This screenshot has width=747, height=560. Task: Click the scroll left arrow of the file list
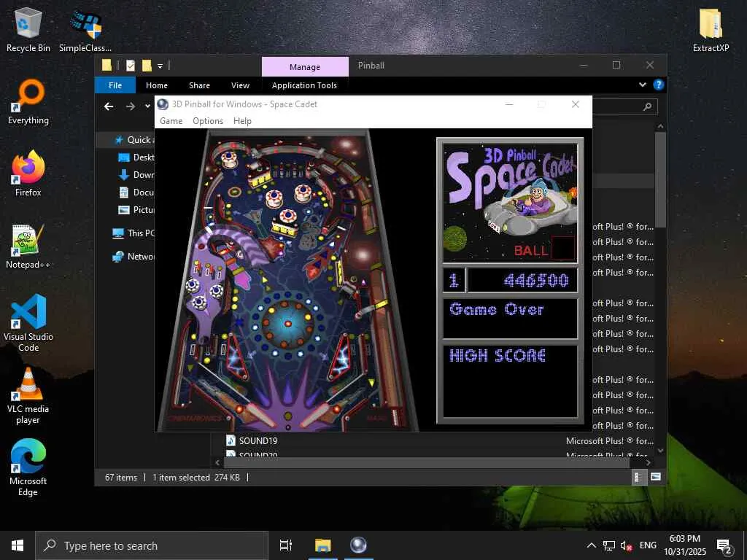point(217,462)
